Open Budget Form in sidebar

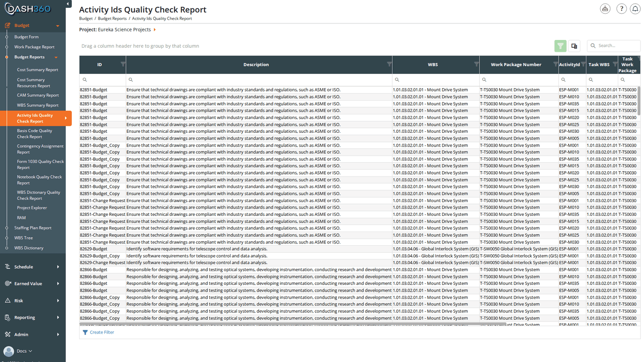coord(26,37)
